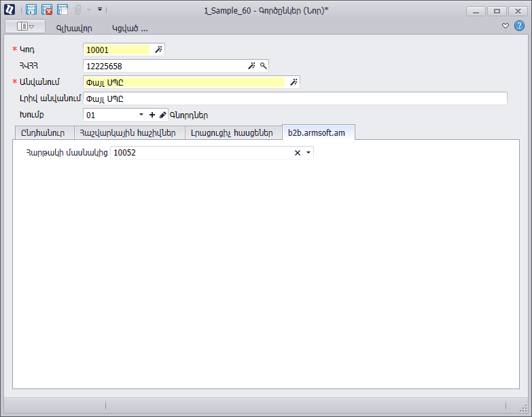Screen dimensions: 532x417
Task: Click the paperclip attachment icon
Action: 78,10
